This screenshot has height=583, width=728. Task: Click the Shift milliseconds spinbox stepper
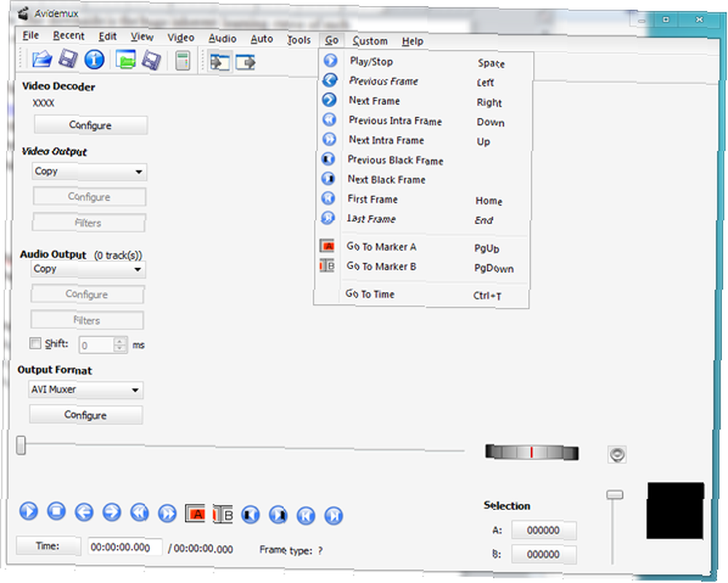tap(120, 345)
